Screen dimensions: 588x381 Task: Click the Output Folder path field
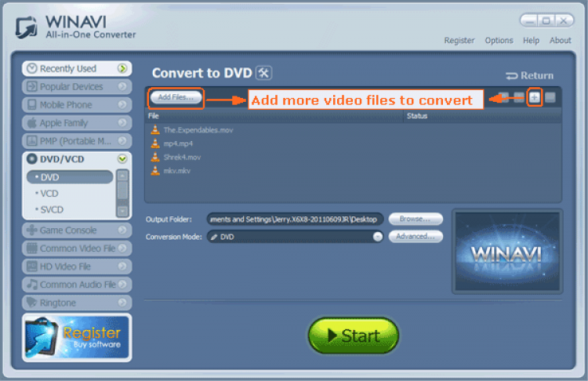click(x=295, y=220)
